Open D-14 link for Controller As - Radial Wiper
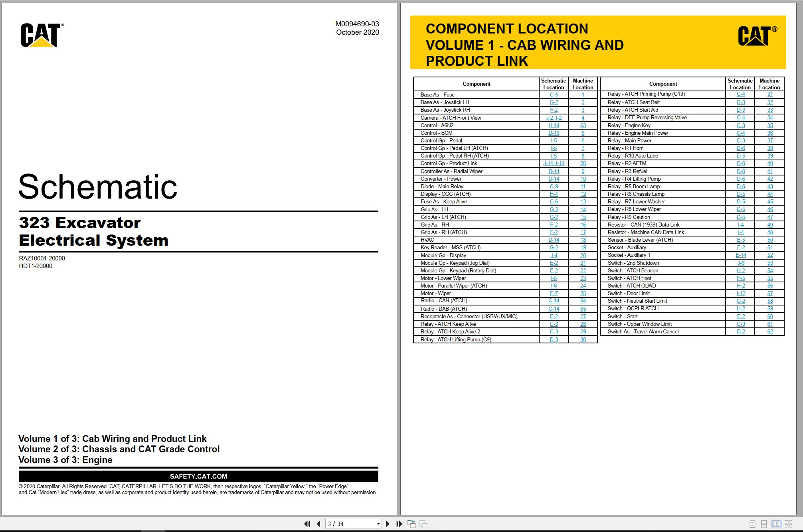This screenshot has width=803, height=532. click(554, 171)
